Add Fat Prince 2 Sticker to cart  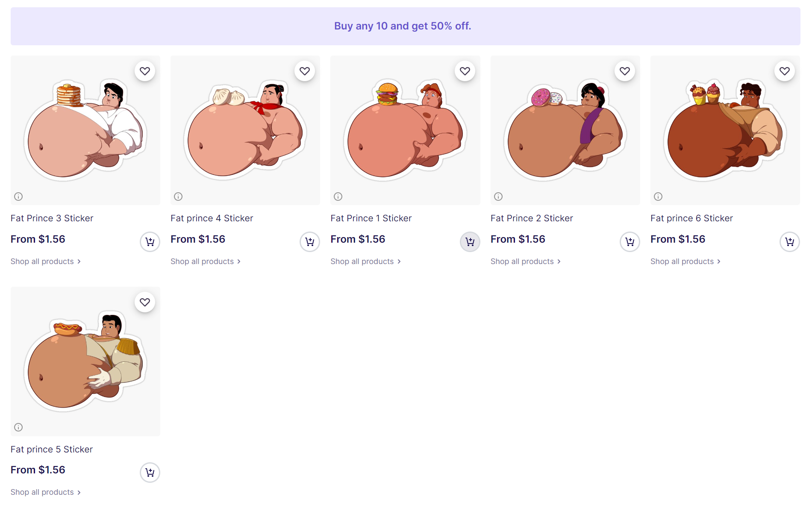tap(630, 242)
